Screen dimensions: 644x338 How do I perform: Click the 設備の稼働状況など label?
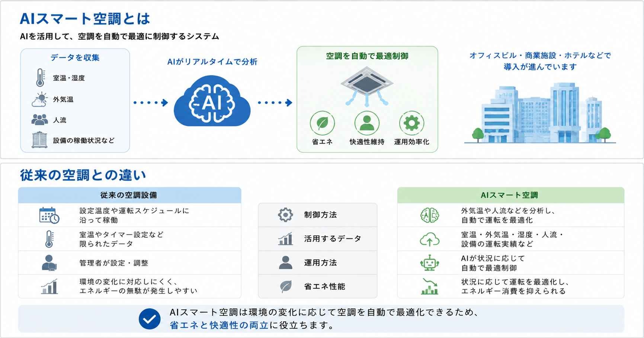(84, 141)
